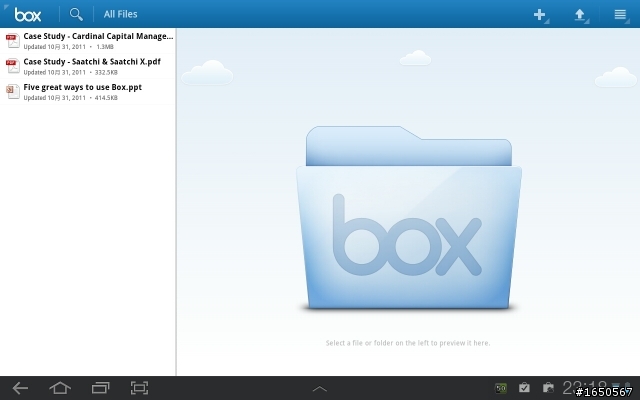Click the 332.5KB size label
Image resolution: width=640 pixels, height=400 pixels.
106,72
